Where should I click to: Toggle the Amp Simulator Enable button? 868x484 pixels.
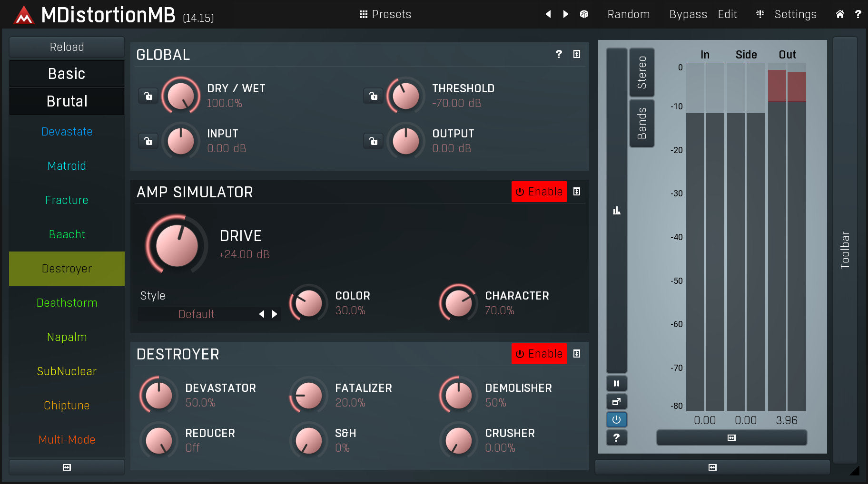coord(539,192)
